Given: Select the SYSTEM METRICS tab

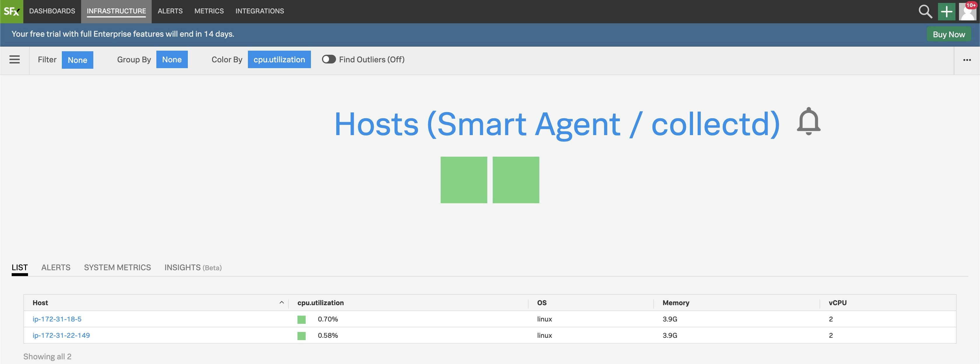Looking at the screenshot, I should (x=118, y=267).
